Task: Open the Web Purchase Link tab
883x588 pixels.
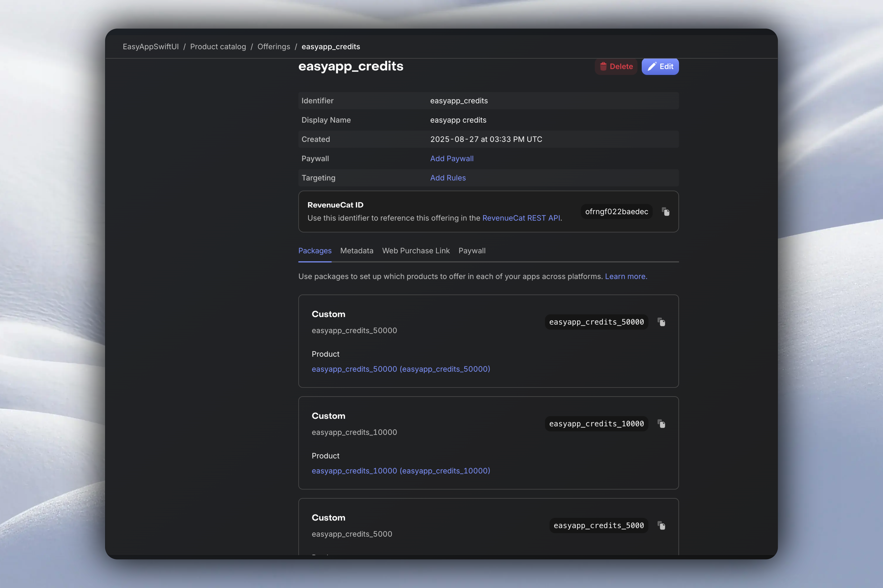Action: coord(416,250)
